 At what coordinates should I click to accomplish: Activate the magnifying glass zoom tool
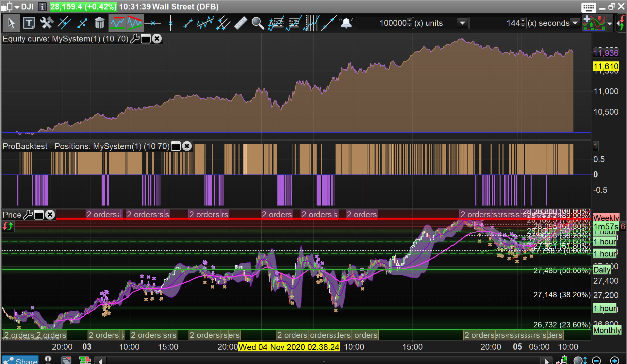(257, 23)
